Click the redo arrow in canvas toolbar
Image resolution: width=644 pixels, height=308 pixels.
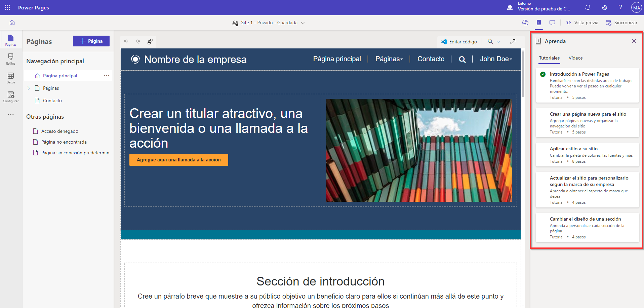[138, 41]
